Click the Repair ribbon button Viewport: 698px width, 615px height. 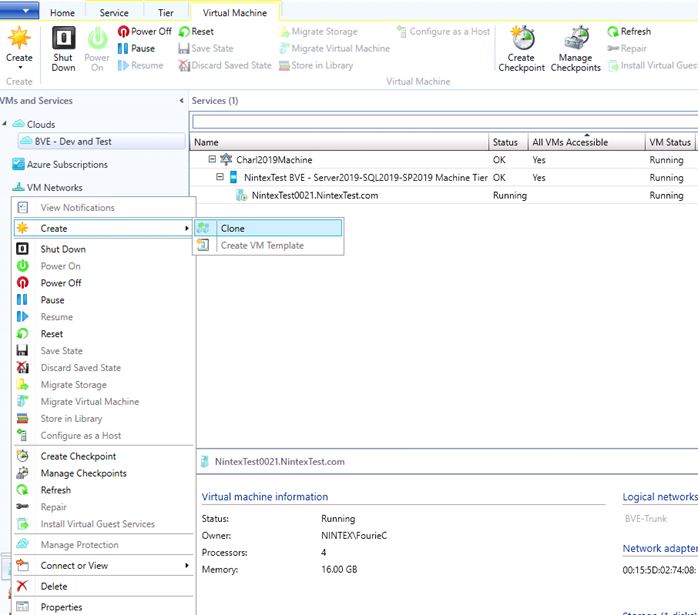coord(627,49)
